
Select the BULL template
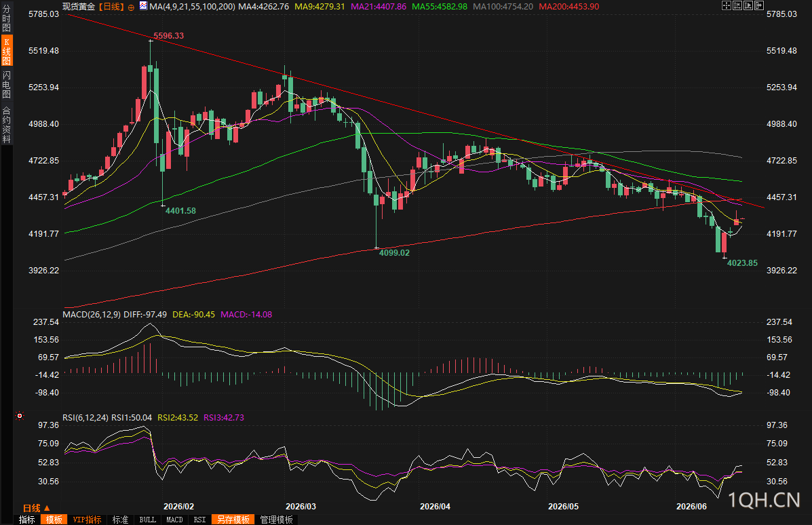pos(148,520)
